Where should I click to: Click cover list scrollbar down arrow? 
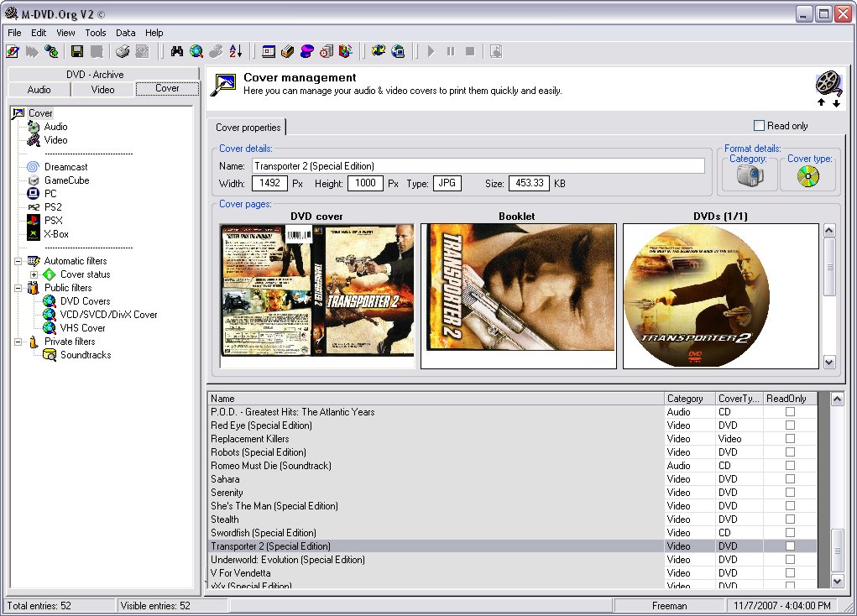(x=837, y=582)
